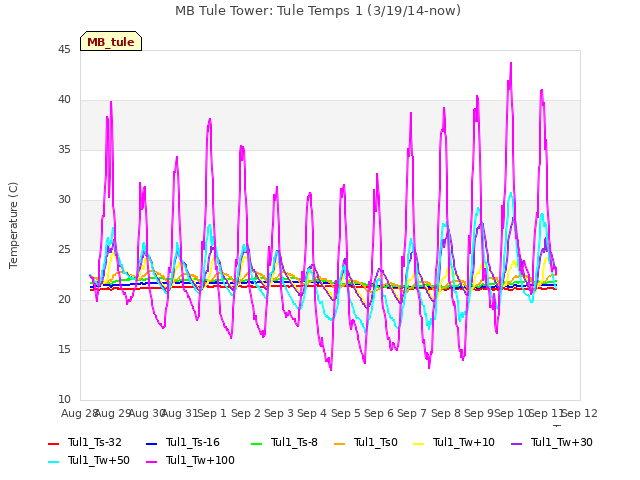Click the red Tul1_Ts-32 legend swatch
The height and width of the screenshot is (480, 640).
[x=53, y=443]
